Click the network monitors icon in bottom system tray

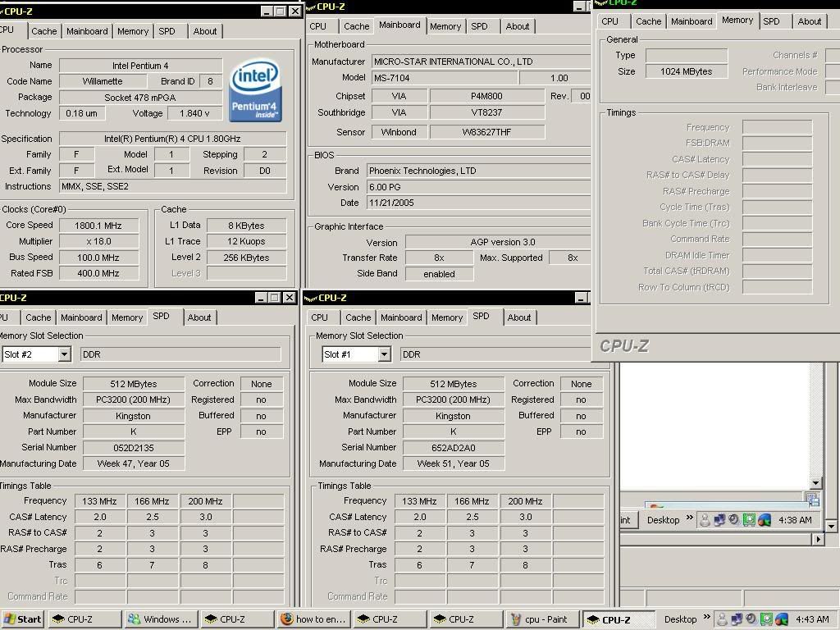coord(736,619)
